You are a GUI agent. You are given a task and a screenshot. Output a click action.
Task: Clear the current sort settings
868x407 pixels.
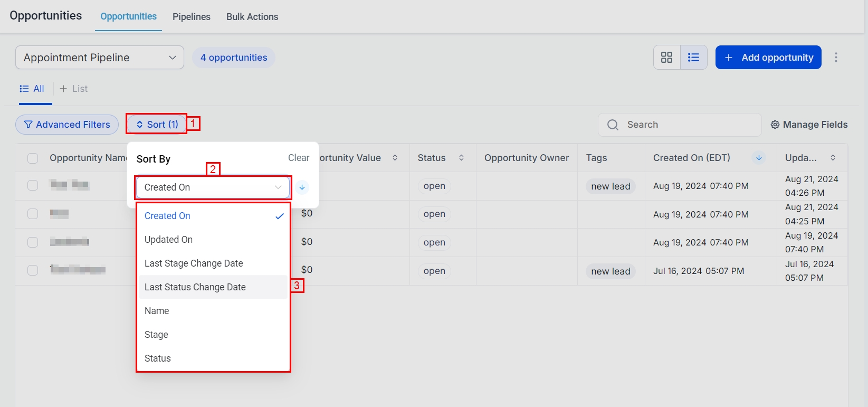pyautogui.click(x=298, y=158)
